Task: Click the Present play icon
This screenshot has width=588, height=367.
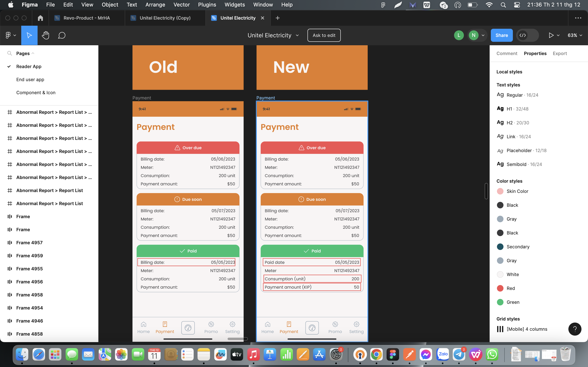Action: 551,35
